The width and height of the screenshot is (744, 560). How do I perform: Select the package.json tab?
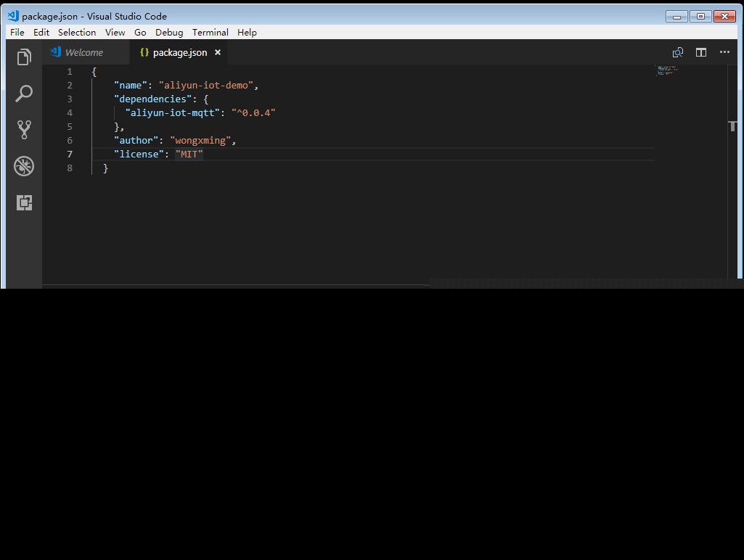point(179,52)
